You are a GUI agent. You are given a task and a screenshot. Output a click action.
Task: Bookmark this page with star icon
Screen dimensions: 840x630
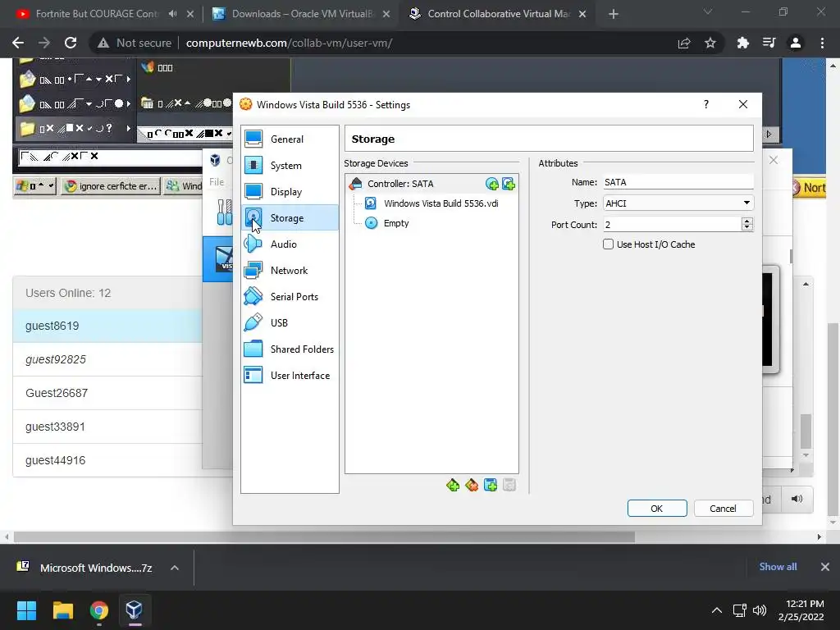pyautogui.click(x=710, y=43)
